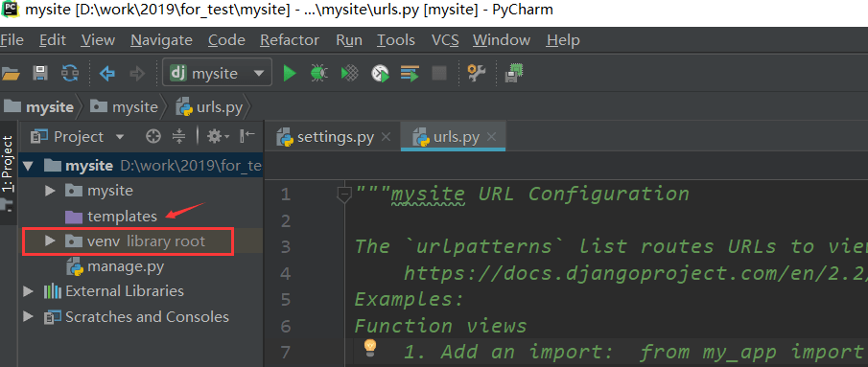Viewport: 868px width, 367px height.
Task: Start debugging with the bug icon
Action: pyautogui.click(x=319, y=74)
